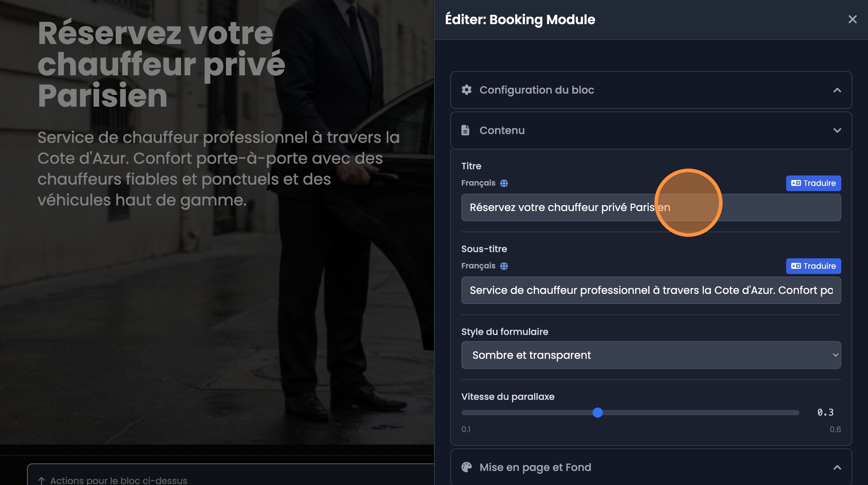Viewport: 868px width, 485px height.
Task: Click the palette icon beside Mise en page
Action: pos(466,467)
